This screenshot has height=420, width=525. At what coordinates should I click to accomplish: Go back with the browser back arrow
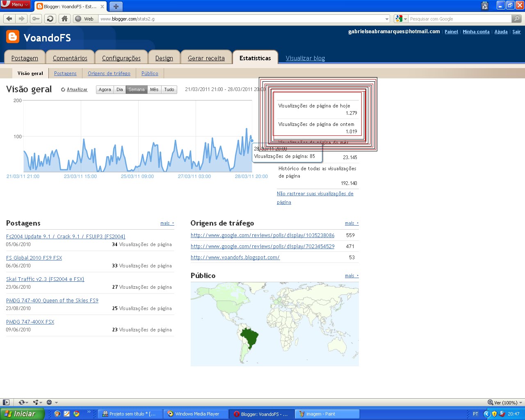[x=9, y=18]
